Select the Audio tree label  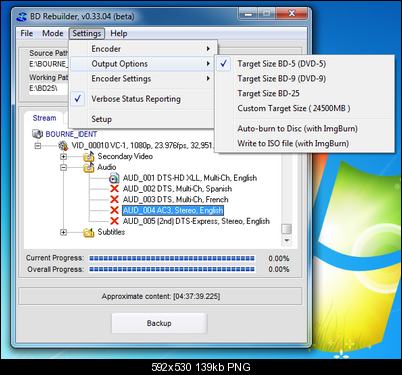pyautogui.click(x=107, y=167)
